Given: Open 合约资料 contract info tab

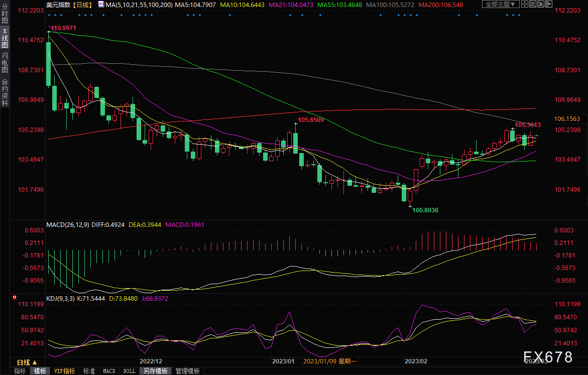Looking at the screenshot, I should pyautogui.click(x=5, y=92).
